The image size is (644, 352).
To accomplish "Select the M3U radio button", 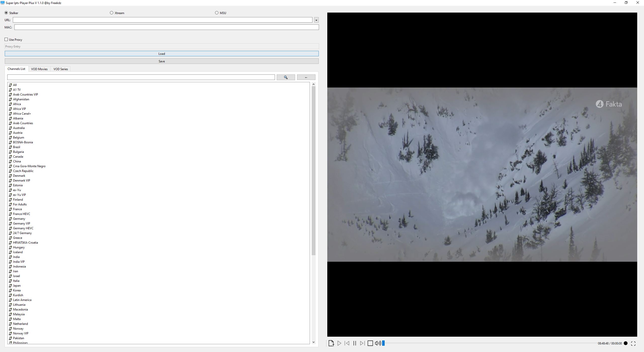I will tap(217, 13).
